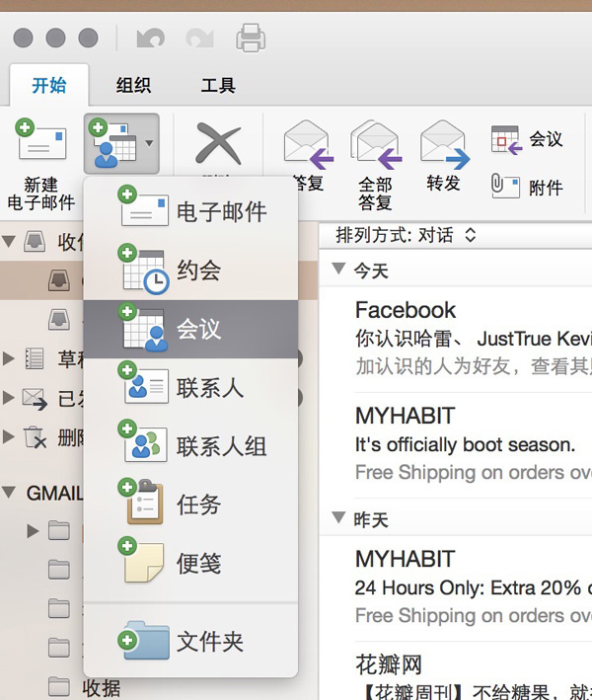This screenshot has width=592, height=700.
Task: Click the sent items envelope icon
Action: [35, 398]
